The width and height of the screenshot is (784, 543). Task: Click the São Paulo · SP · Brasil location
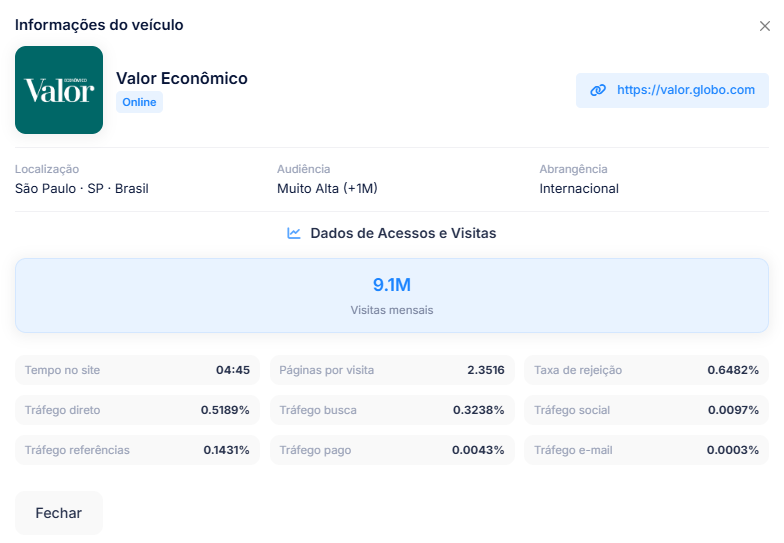[82, 188]
